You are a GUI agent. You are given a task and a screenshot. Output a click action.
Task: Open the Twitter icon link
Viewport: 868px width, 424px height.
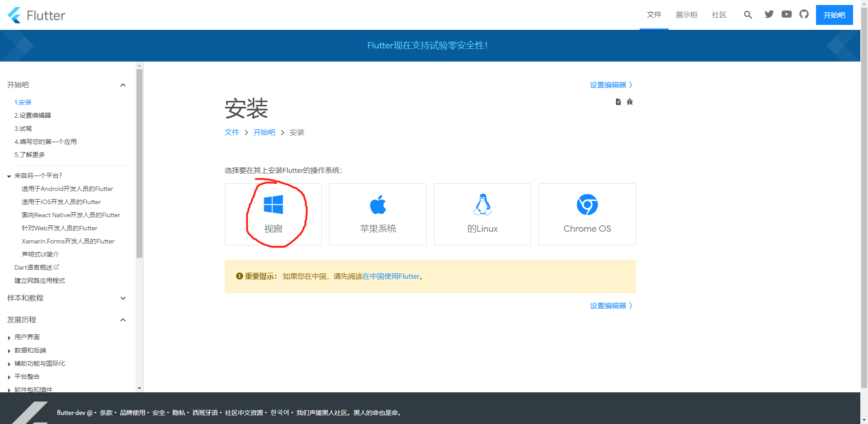pos(769,14)
